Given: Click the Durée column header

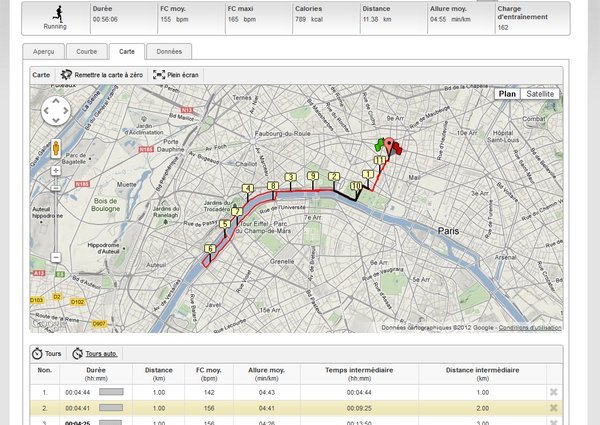Looking at the screenshot, I should coord(96,374).
